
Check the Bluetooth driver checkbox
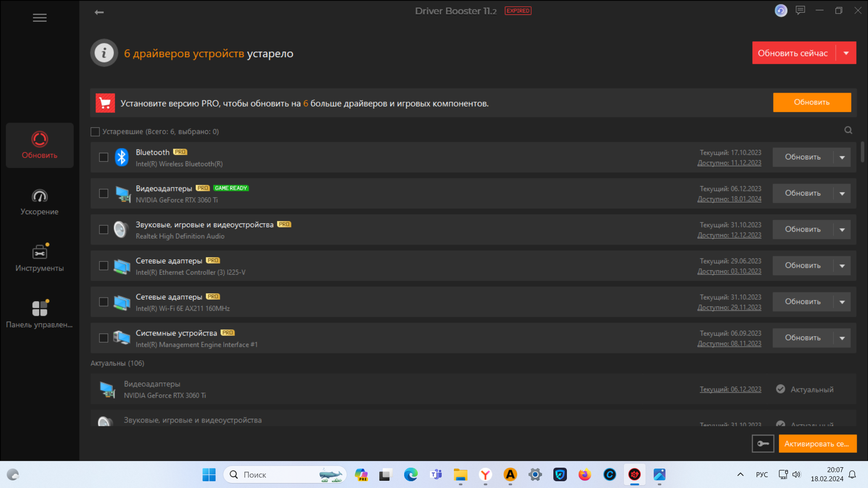[x=104, y=157]
